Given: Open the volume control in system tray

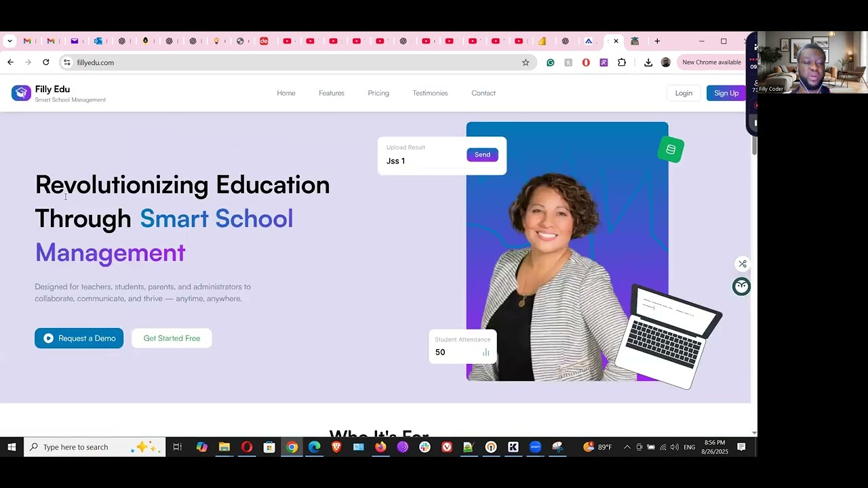Looking at the screenshot, I should (674, 447).
